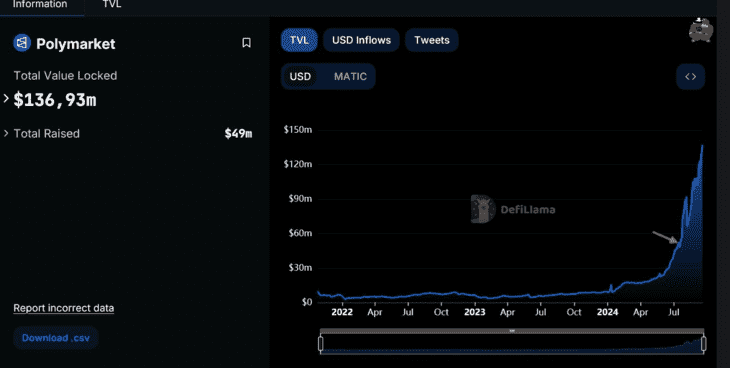
Task: Open the embed chart code icon
Action: coord(690,76)
